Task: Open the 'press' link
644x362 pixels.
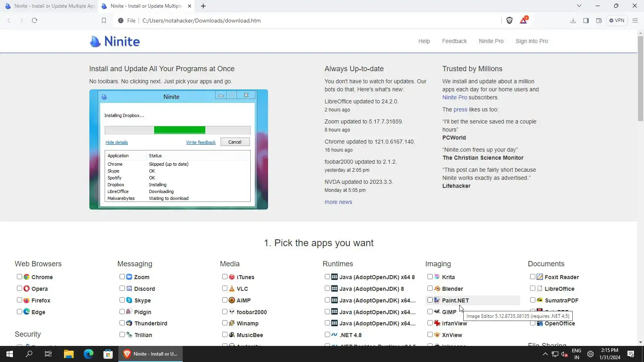Action: click(460, 109)
